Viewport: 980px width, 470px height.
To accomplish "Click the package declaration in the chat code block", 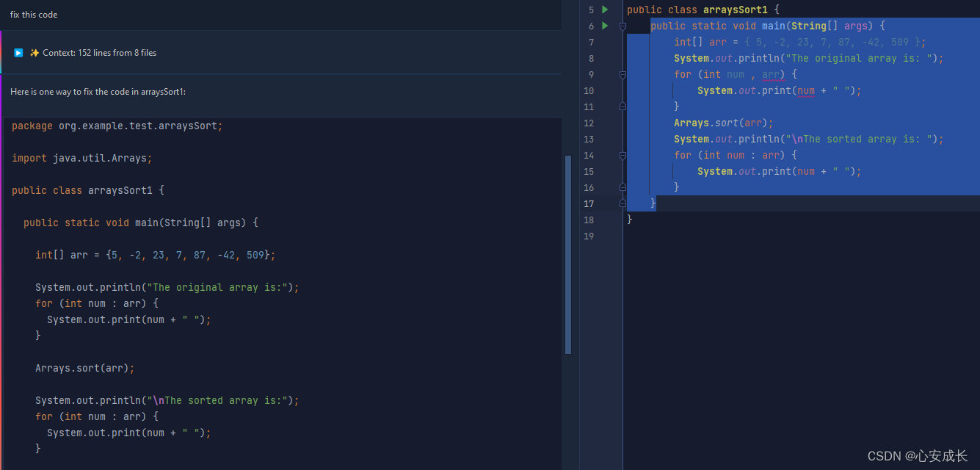I will click(116, 126).
